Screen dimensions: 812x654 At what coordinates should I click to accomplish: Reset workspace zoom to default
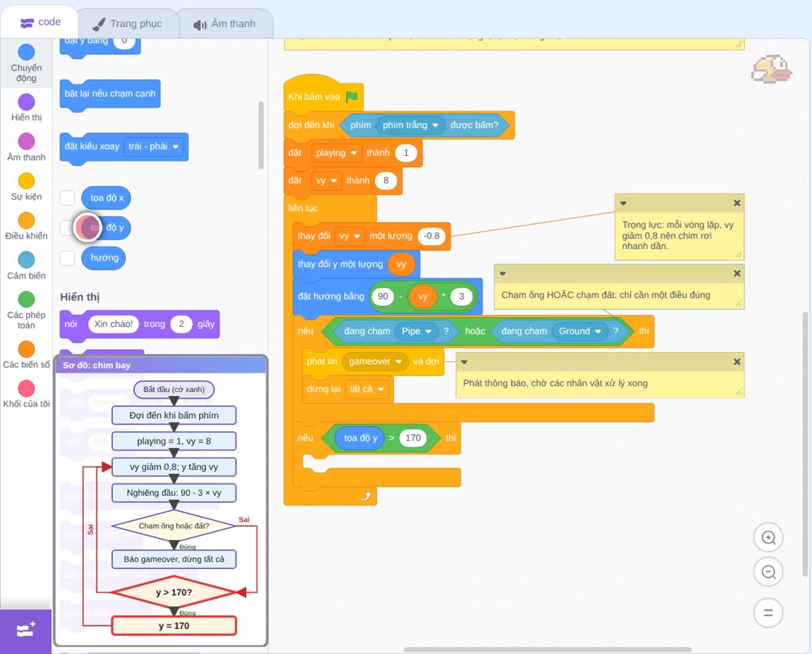click(x=768, y=613)
